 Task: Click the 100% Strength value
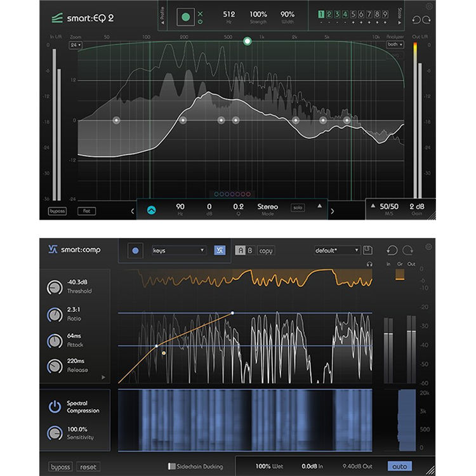pyautogui.click(x=258, y=14)
